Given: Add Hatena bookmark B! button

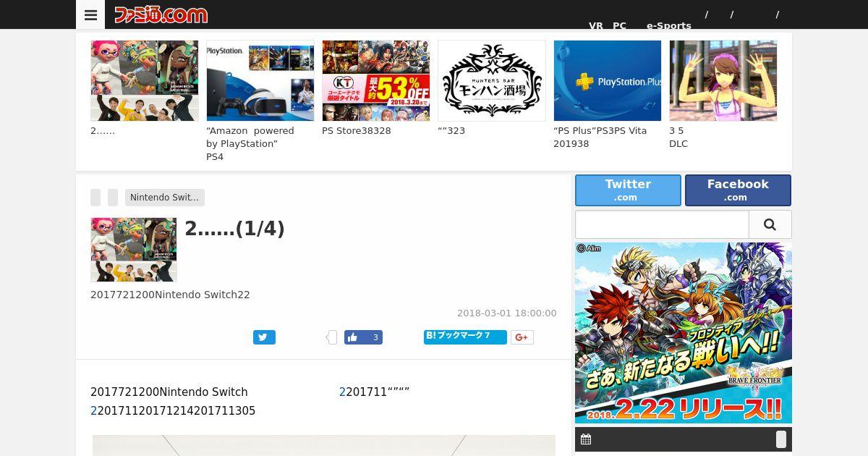Looking at the screenshot, I should click(x=465, y=337).
